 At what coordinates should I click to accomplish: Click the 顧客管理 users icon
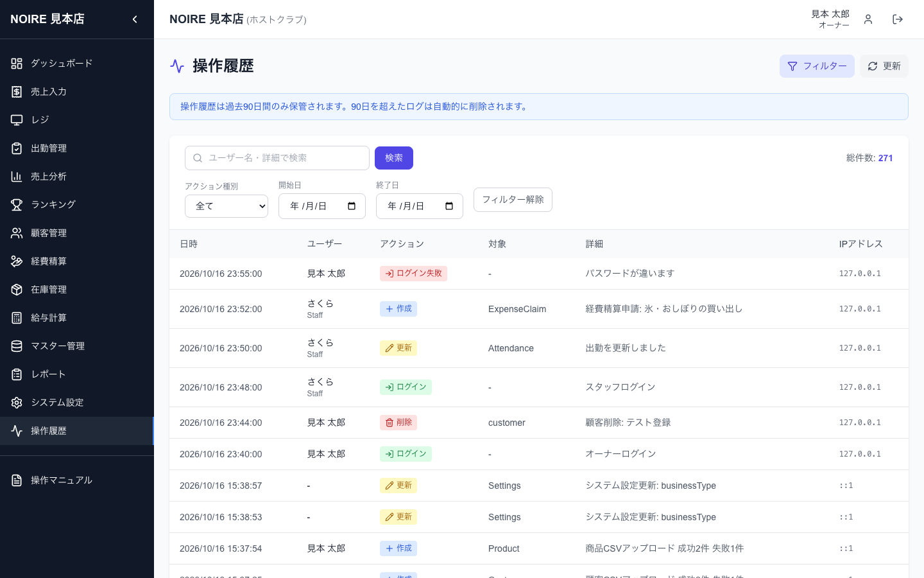coord(17,233)
